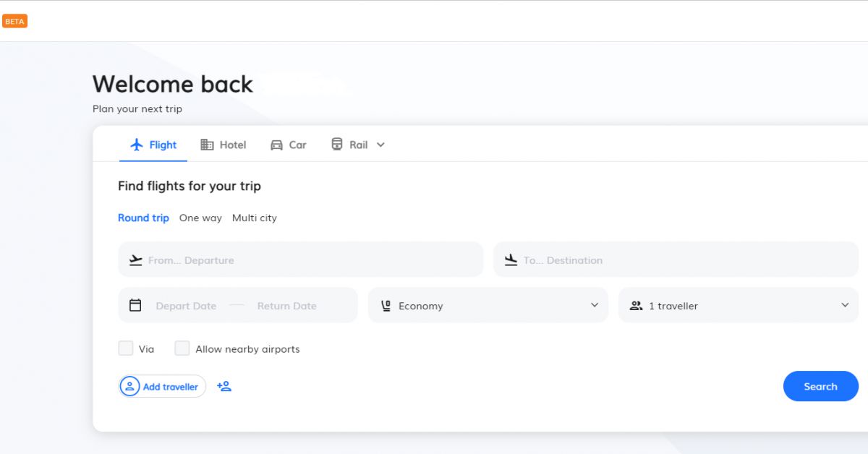Focus the From Departure input field
Image resolution: width=868 pixels, height=454 pixels.
tap(311, 260)
